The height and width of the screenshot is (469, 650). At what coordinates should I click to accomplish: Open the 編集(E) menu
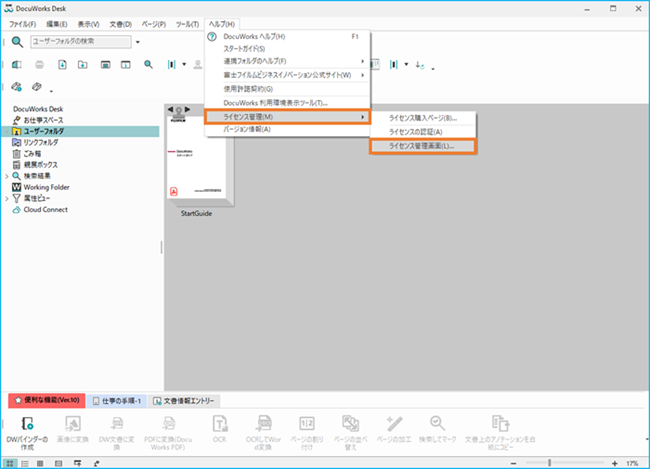pyautogui.click(x=57, y=24)
